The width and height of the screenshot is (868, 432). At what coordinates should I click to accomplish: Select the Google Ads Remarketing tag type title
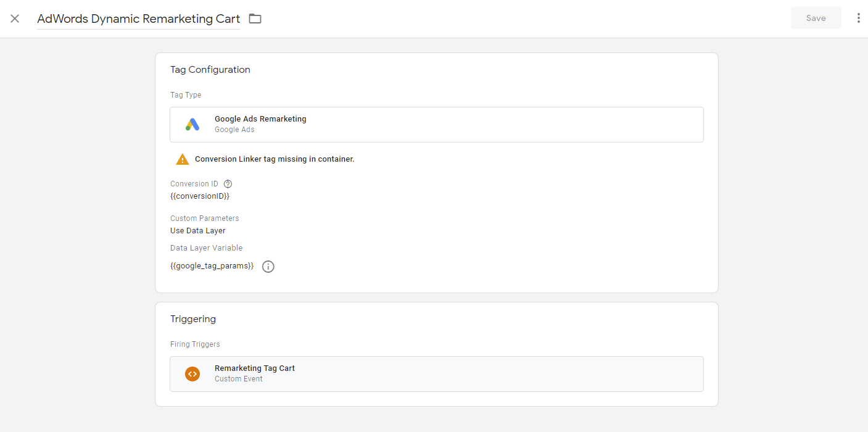click(x=260, y=119)
